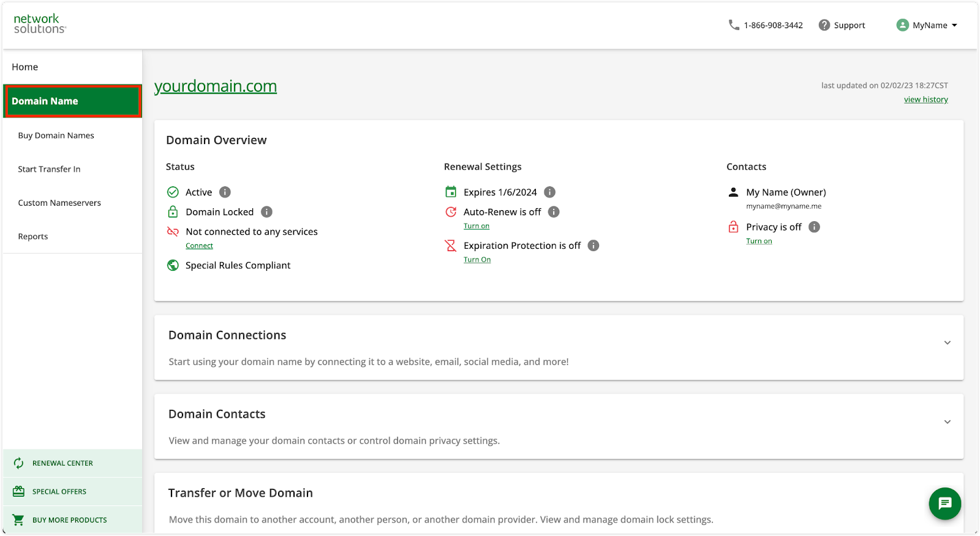Click the phone icon beside 1-866-908-3442
Image resolution: width=980 pixels, height=536 pixels.
click(734, 25)
